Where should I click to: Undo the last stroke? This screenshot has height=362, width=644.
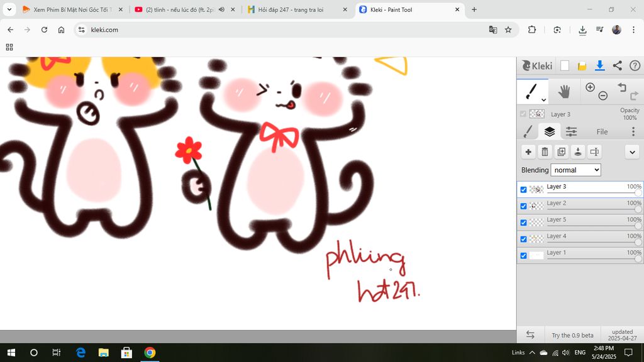621,88
